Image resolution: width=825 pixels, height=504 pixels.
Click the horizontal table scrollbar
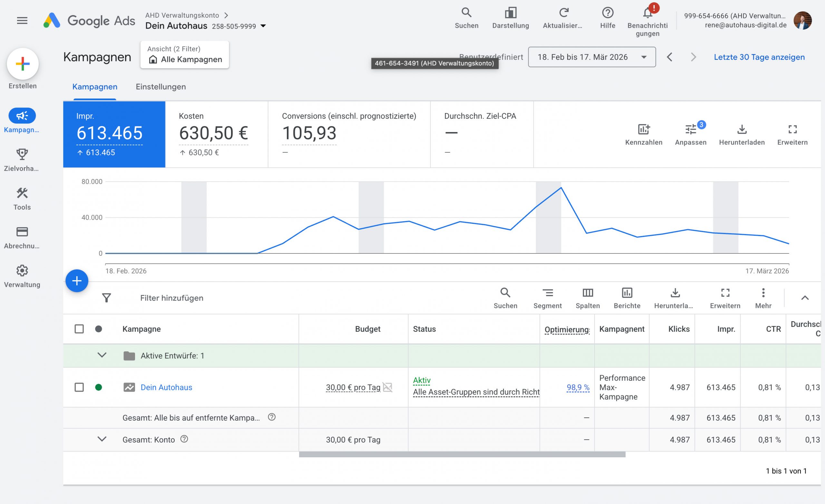pos(462,454)
